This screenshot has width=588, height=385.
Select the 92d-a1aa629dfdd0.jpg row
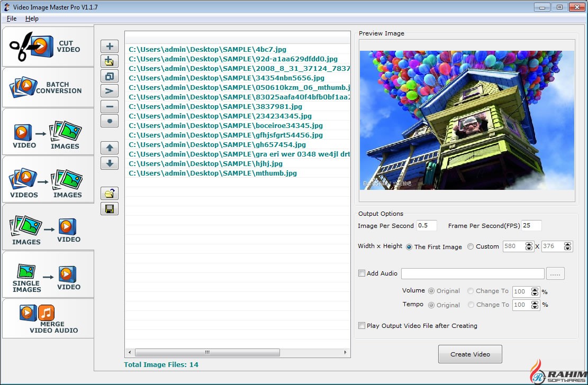pos(238,59)
